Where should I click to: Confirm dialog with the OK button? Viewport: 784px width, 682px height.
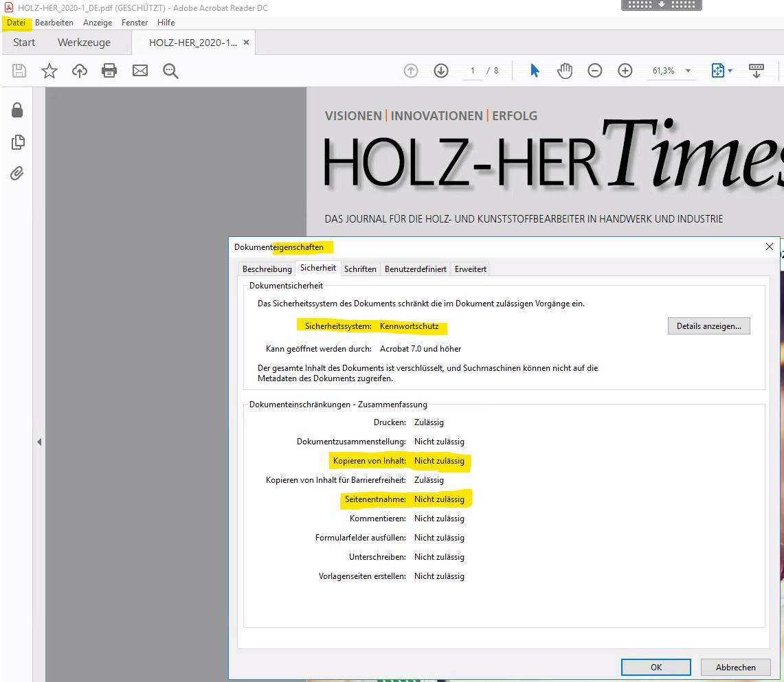coord(656,667)
